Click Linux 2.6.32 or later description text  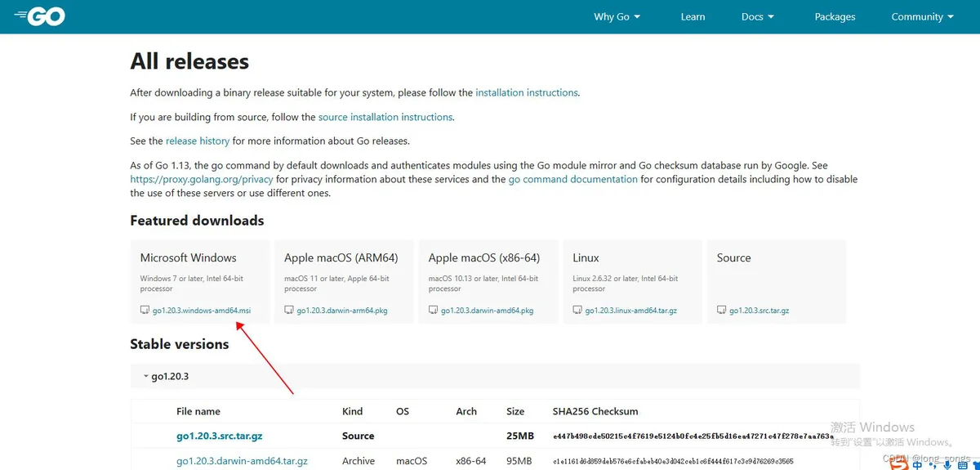(626, 283)
